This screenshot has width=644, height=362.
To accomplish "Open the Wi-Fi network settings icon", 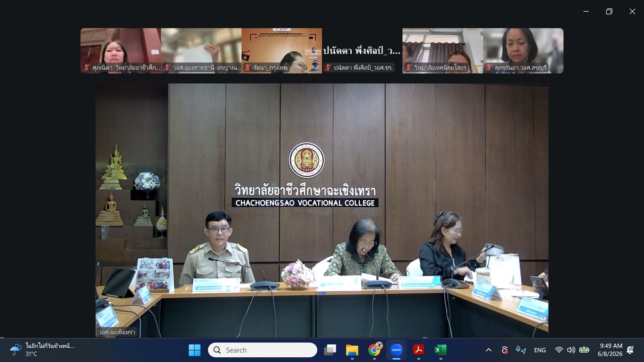I will coord(559,350).
